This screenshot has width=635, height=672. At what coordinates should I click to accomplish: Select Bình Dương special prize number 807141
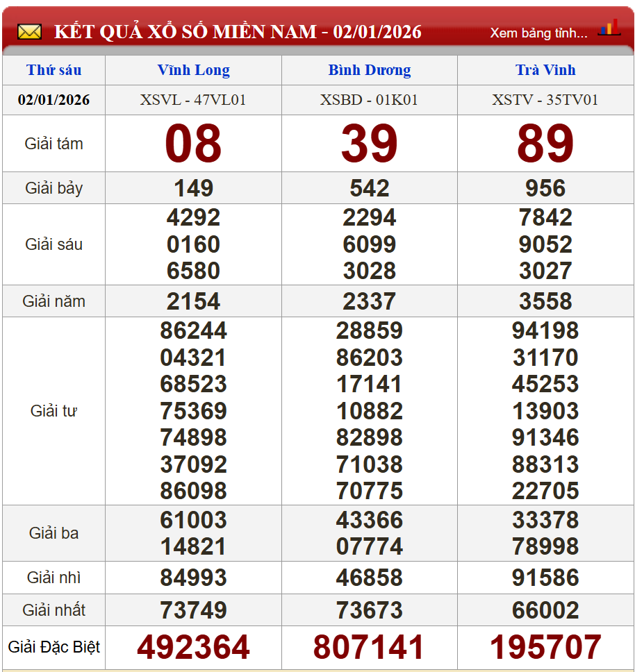click(369, 647)
